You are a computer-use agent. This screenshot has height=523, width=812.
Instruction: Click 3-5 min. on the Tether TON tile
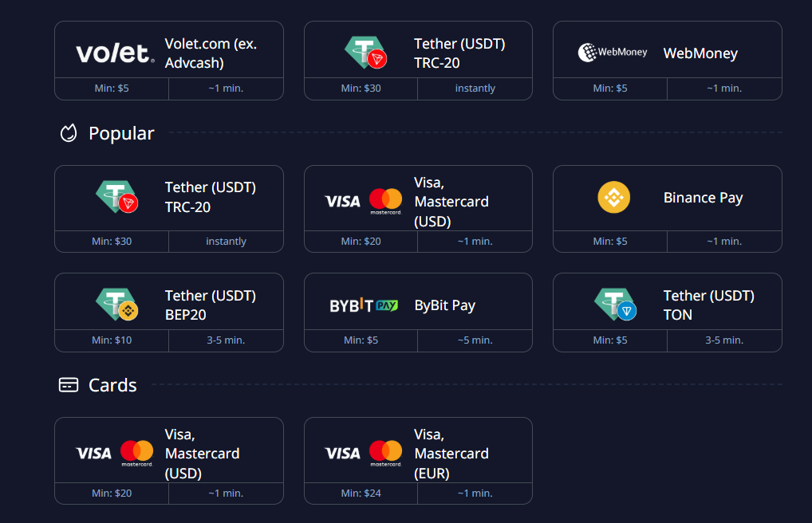pyautogui.click(x=724, y=340)
